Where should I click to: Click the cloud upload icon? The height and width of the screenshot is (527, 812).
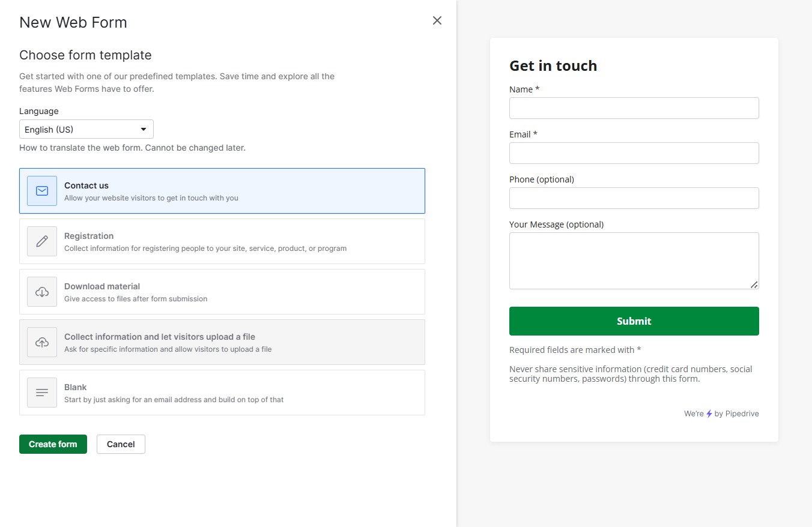click(42, 342)
